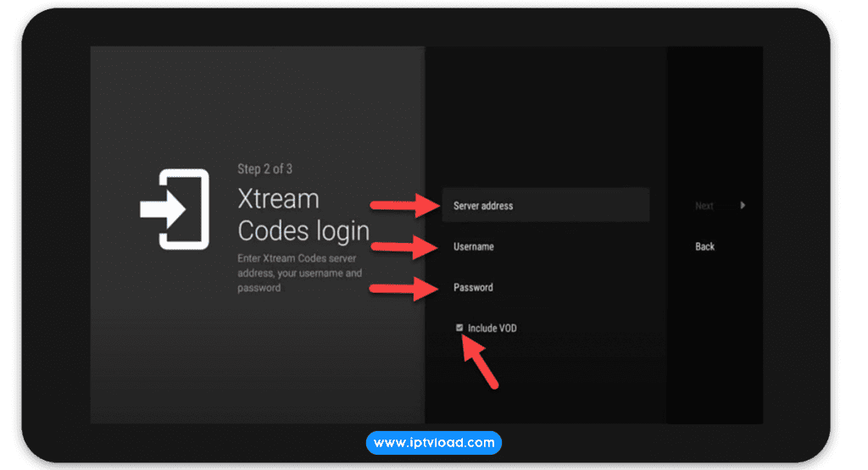The width and height of the screenshot is (868, 470).
Task: Select the Password field
Action: [545, 288]
